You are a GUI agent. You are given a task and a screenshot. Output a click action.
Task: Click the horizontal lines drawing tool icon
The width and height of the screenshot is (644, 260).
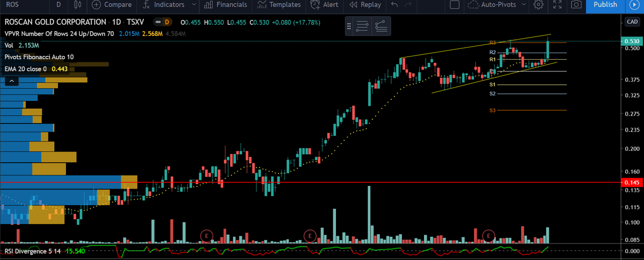(x=362, y=26)
